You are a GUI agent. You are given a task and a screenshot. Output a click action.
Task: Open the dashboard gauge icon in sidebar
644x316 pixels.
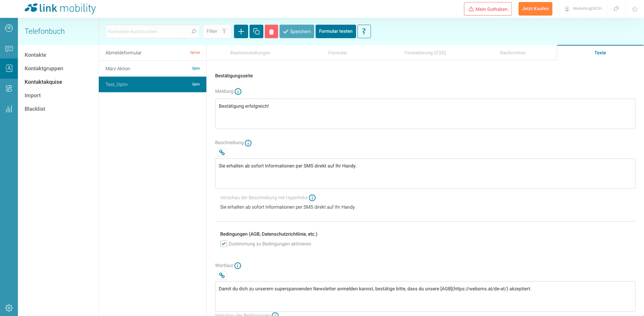click(x=9, y=28)
